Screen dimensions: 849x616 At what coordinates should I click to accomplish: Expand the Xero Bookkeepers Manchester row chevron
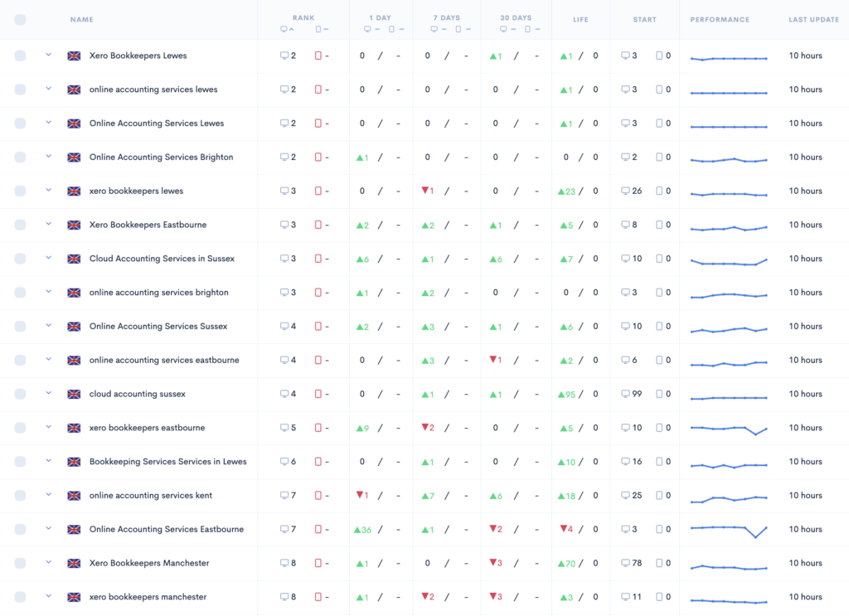pyautogui.click(x=49, y=562)
